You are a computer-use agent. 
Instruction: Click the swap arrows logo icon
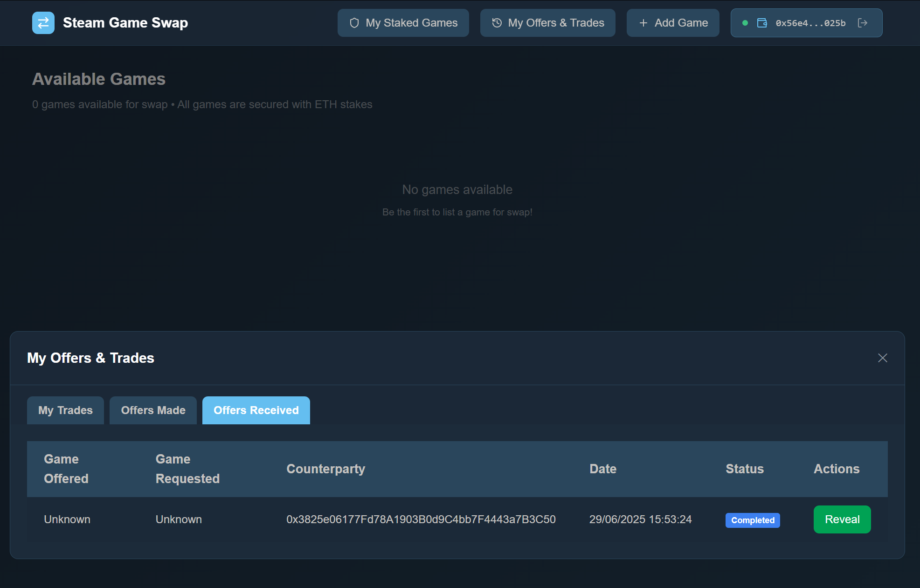coord(43,23)
